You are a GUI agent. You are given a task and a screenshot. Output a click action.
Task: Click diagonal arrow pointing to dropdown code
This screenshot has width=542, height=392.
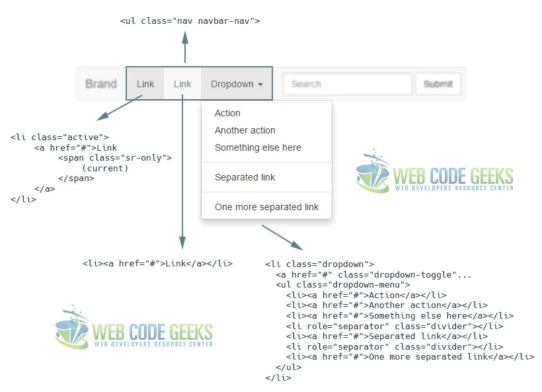coord(282,237)
